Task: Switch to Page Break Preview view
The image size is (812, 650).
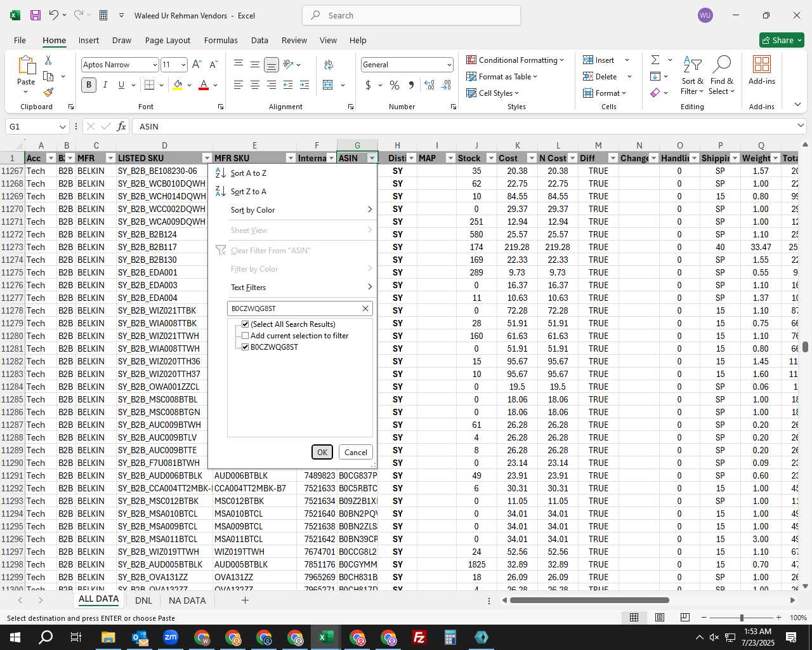Action: tap(685, 617)
